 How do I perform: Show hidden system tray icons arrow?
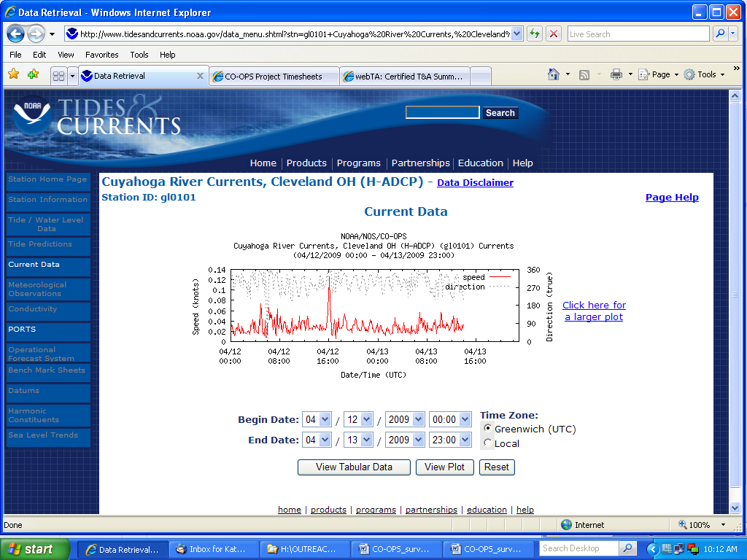tap(653, 550)
